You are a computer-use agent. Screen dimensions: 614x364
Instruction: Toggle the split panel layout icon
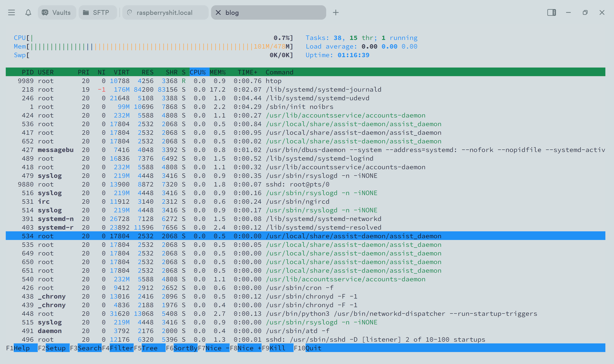click(x=552, y=12)
